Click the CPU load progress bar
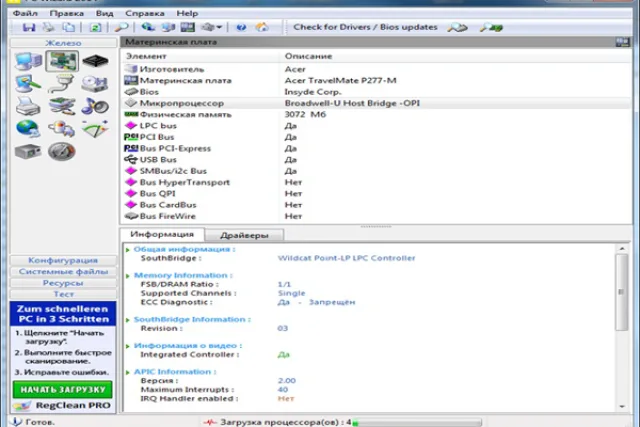This screenshot has width=640, height=427. pos(416,423)
